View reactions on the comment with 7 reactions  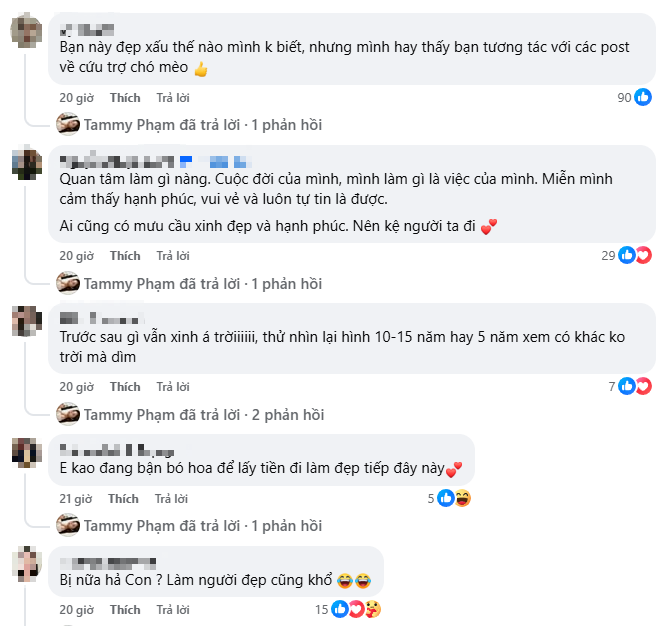point(635,386)
